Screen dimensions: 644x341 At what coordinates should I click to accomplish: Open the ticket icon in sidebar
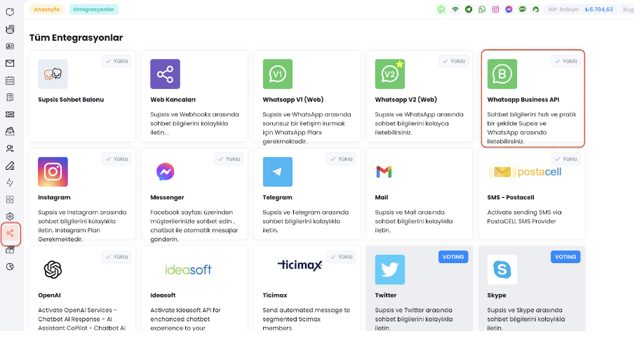(10, 114)
